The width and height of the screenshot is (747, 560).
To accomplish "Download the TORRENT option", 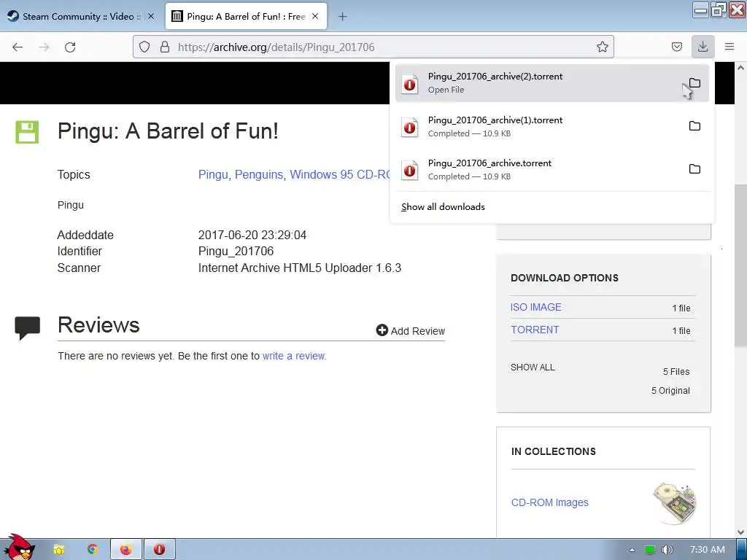I will 535,330.
